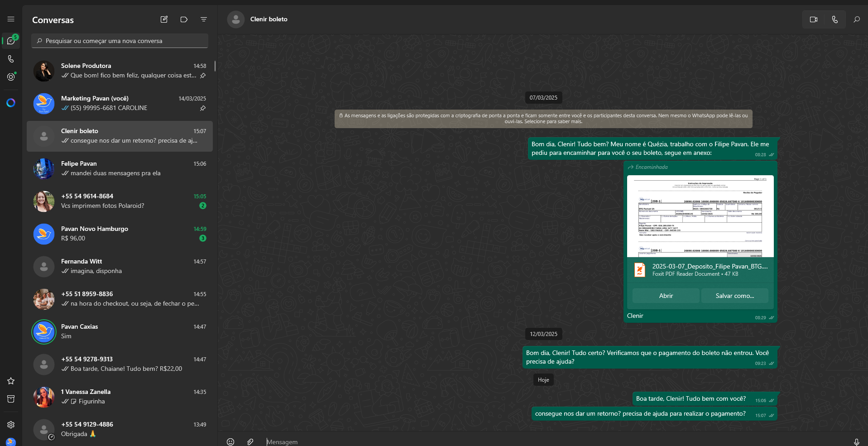Click the new chat compose icon
Screen dimensions: 868x446
164,19
